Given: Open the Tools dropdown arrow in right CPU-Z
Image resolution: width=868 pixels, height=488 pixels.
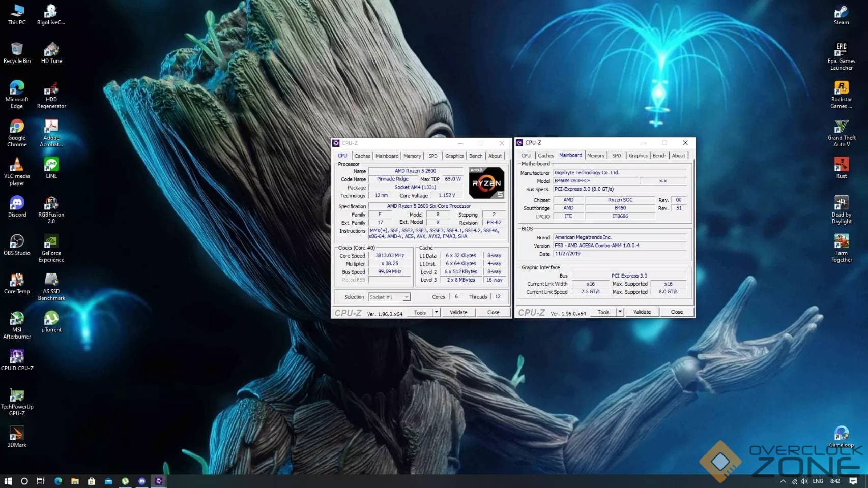Looking at the screenshot, I should coord(620,312).
